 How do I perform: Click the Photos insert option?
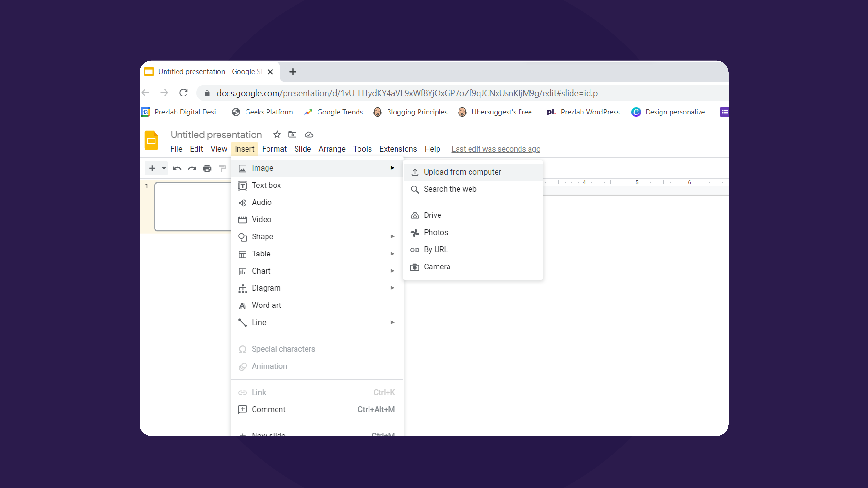coord(435,232)
